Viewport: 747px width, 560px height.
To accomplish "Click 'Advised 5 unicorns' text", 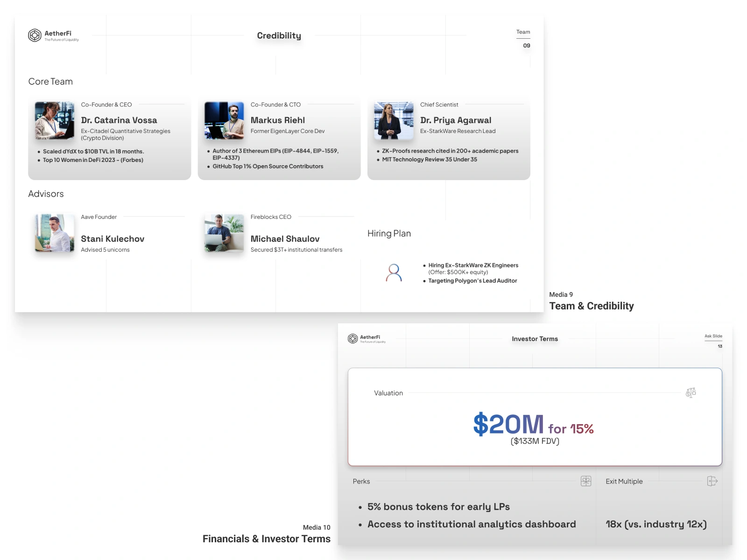I will 105,250.
